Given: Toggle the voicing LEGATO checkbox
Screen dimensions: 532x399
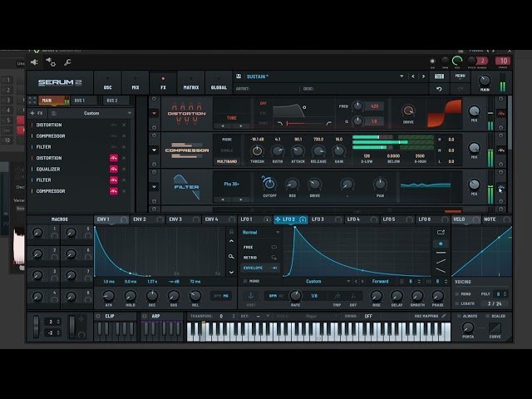Looking at the screenshot, I should pos(457,303).
